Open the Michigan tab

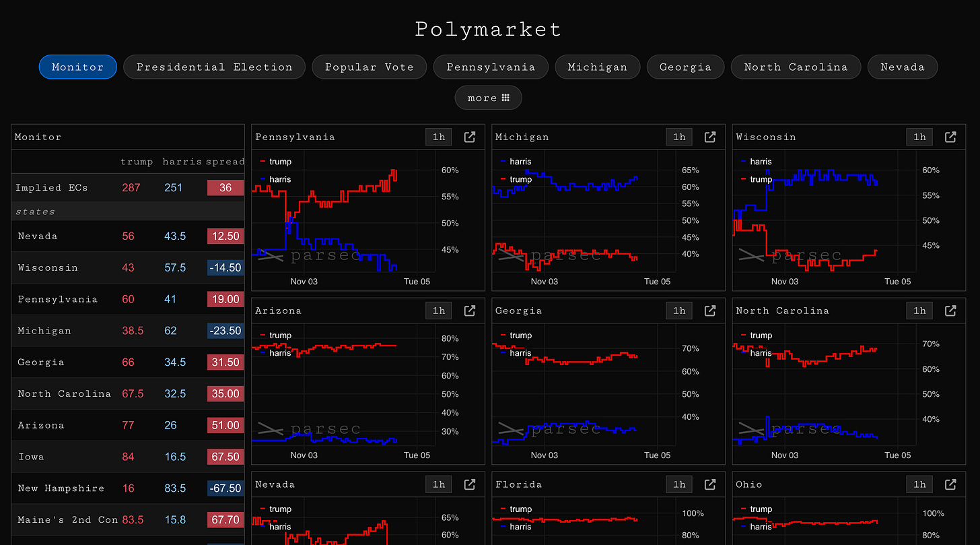pyautogui.click(x=598, y=67)
